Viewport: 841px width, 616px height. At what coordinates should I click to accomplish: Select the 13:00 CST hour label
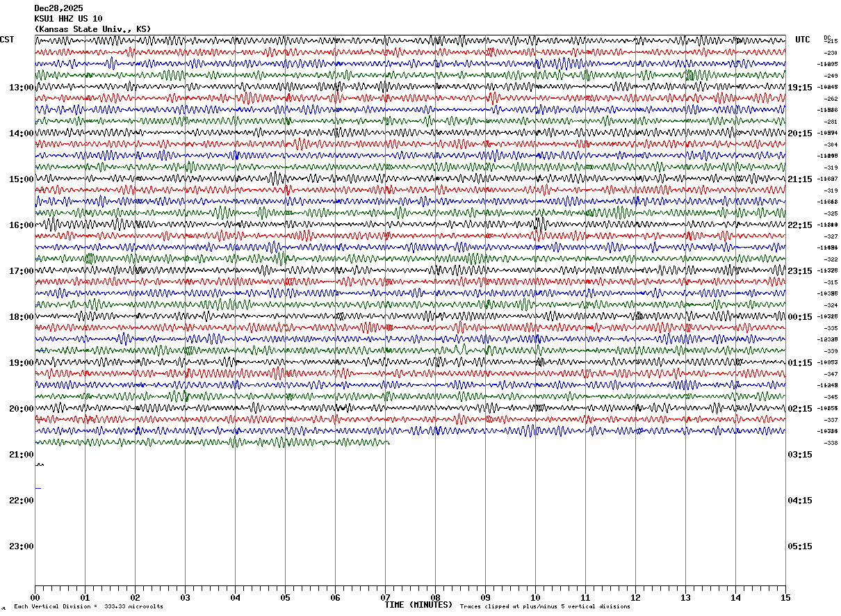(22, 88)
